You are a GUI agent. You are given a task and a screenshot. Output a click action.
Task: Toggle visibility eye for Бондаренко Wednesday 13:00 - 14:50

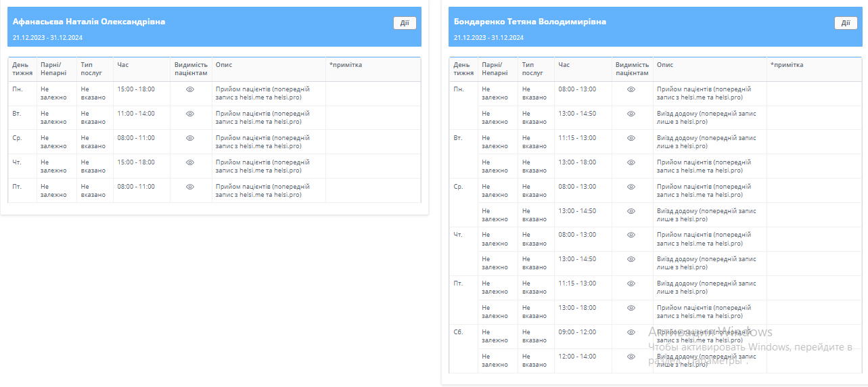[x=631, y=211]
